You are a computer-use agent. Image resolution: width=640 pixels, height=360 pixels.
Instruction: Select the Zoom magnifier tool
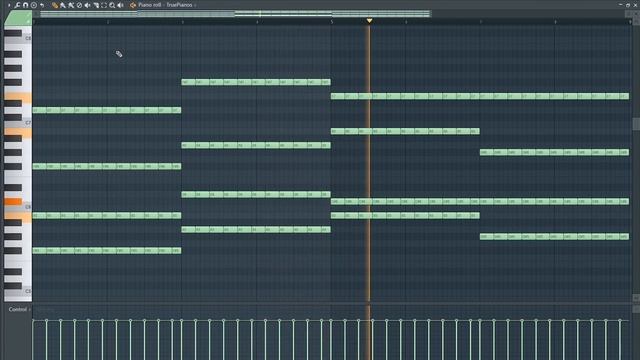[112, 5]
